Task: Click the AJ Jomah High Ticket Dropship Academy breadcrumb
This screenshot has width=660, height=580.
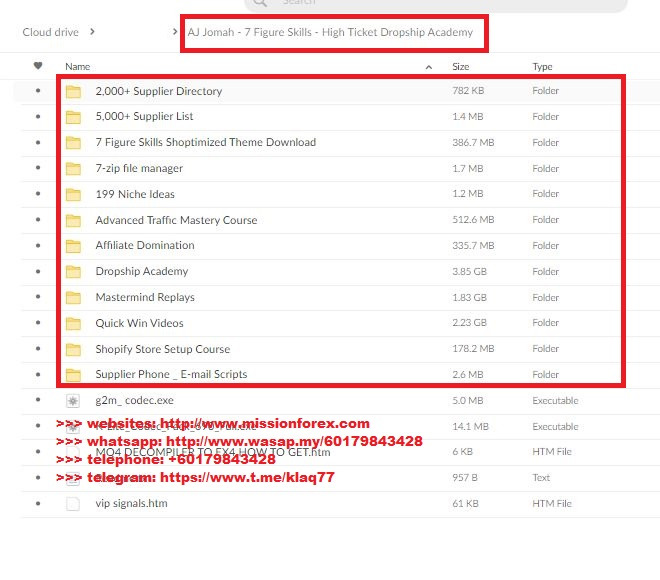Action: (x=330, y=32)
